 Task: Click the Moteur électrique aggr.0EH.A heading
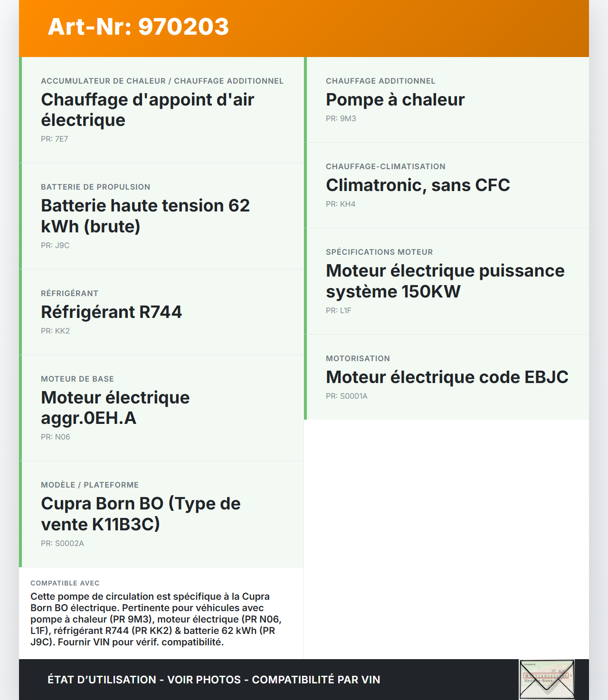(x=115, y=408)
